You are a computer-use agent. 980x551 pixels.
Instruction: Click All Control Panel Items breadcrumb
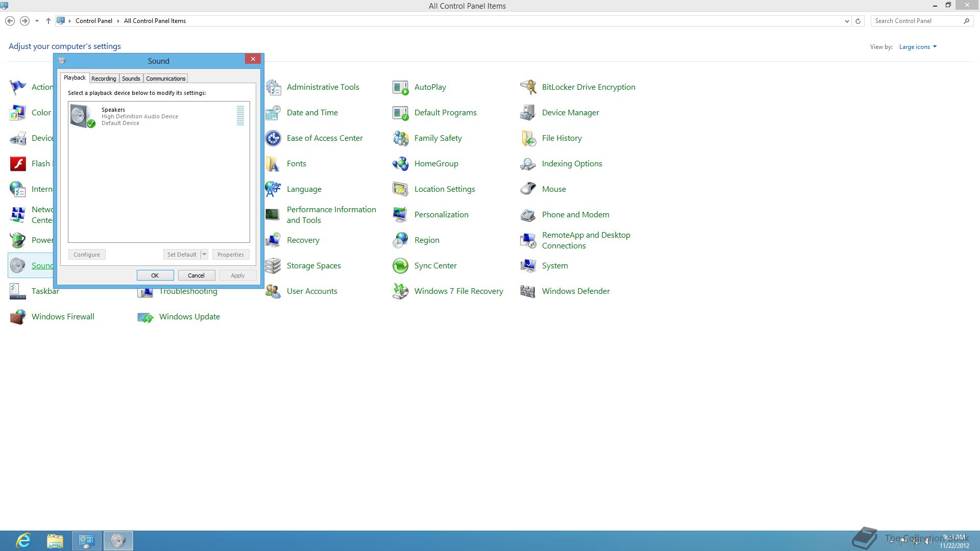coord(155,21)
